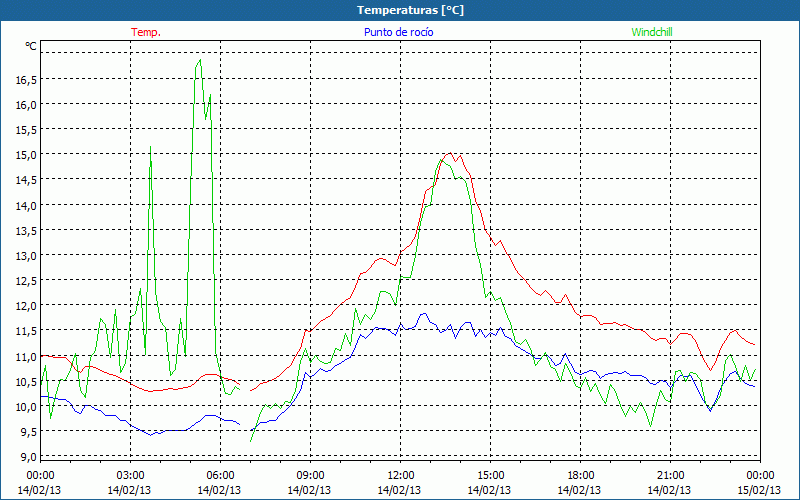Click the 16,5 y-axis value

click(x=26, y=80)
